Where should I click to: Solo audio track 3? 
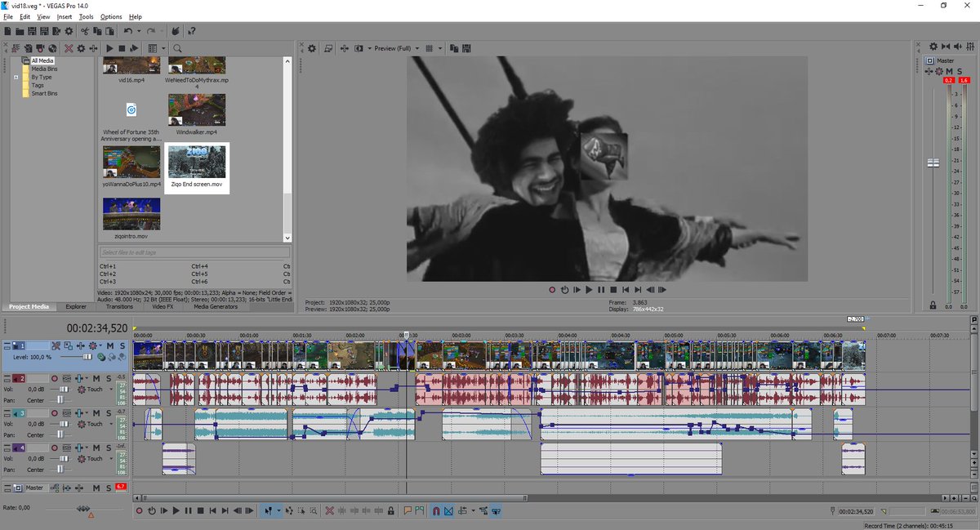(x=109, y=413)
